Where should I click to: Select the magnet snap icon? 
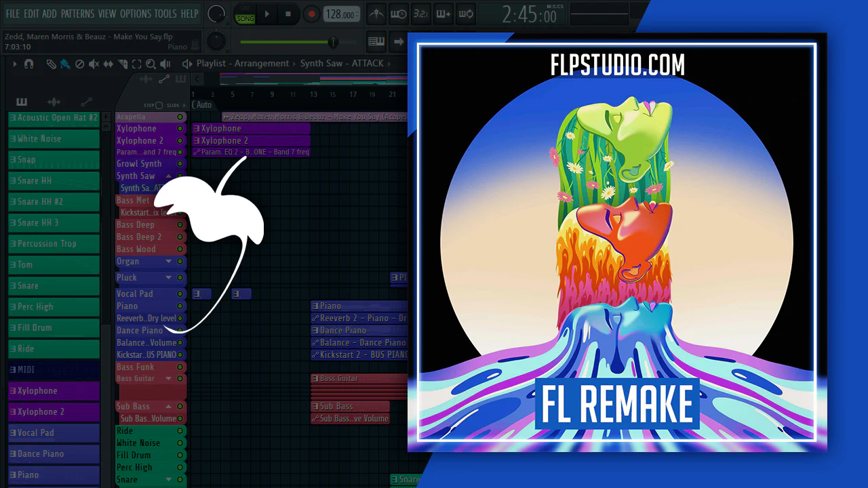tap(28, 64)
